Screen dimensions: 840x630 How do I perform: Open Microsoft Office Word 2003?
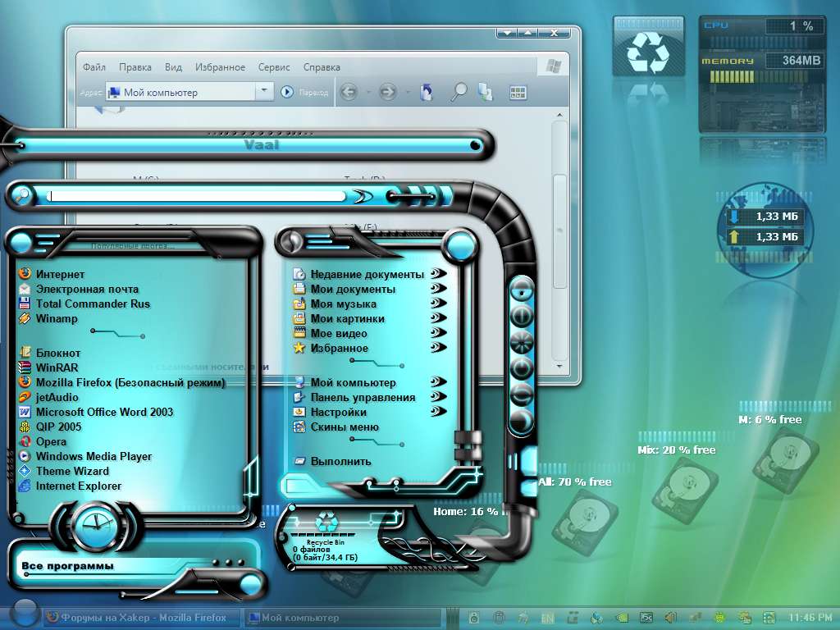click(97, 412)
